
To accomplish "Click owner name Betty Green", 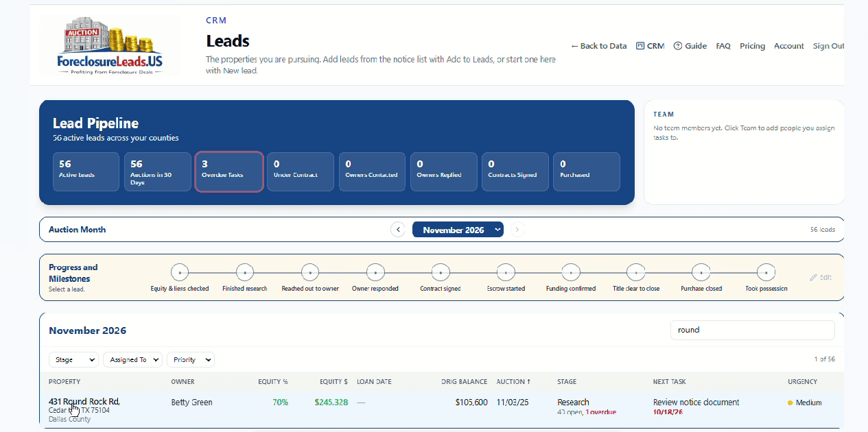I will click(191, 403).
